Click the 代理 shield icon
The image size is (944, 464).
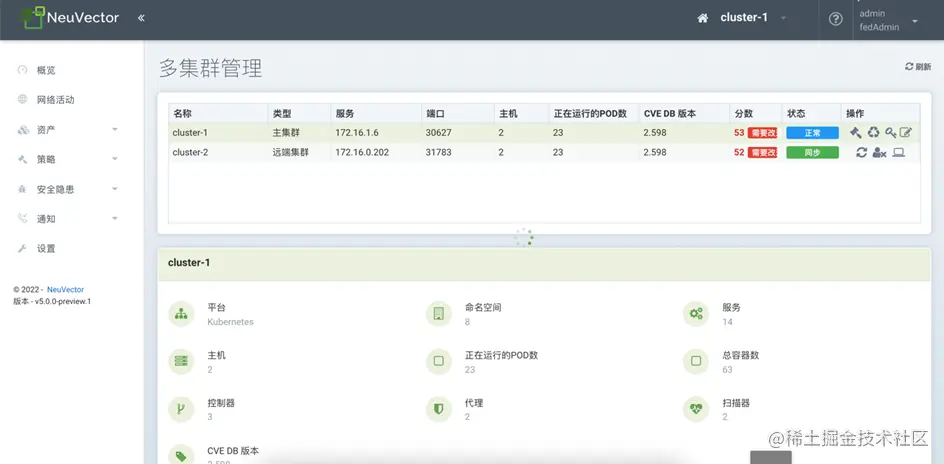[438, 409]
